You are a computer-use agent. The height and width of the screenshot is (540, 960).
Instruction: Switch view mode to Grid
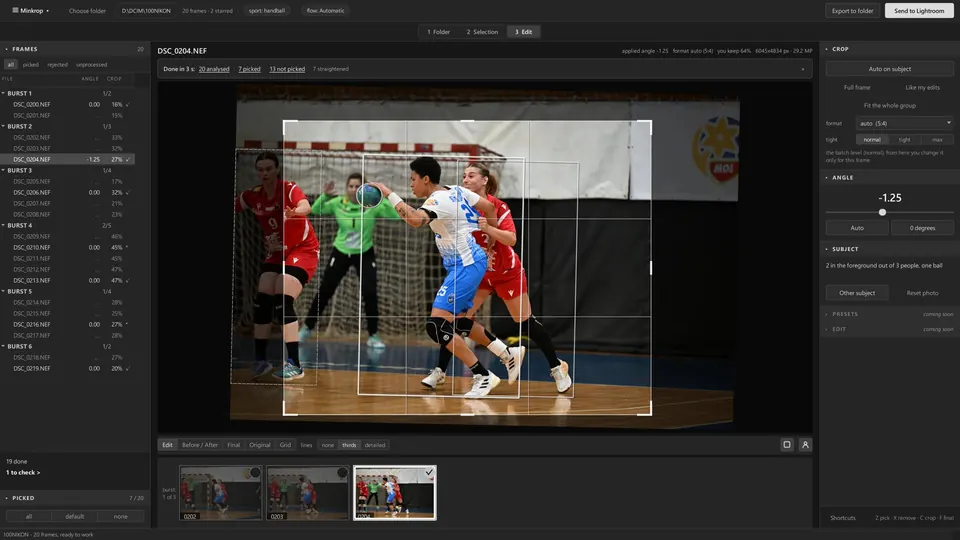pos(285,445)
